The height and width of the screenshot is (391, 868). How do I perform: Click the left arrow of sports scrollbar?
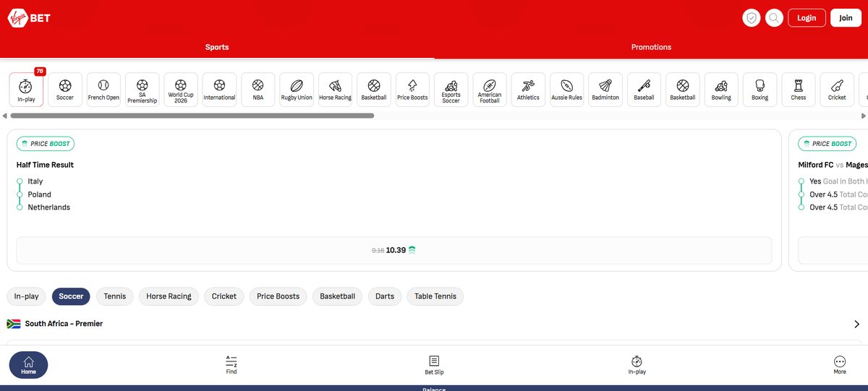click(x=5, y=116)
